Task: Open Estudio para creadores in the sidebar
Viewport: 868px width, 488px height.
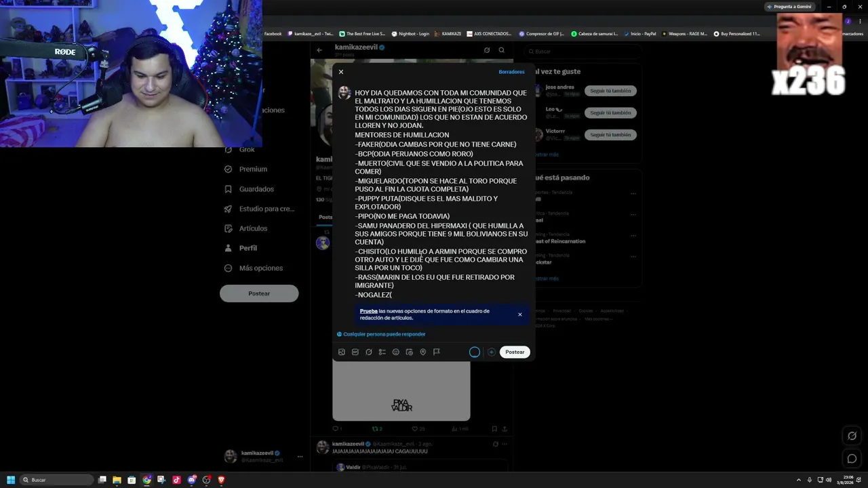Action: pos(260,209)
